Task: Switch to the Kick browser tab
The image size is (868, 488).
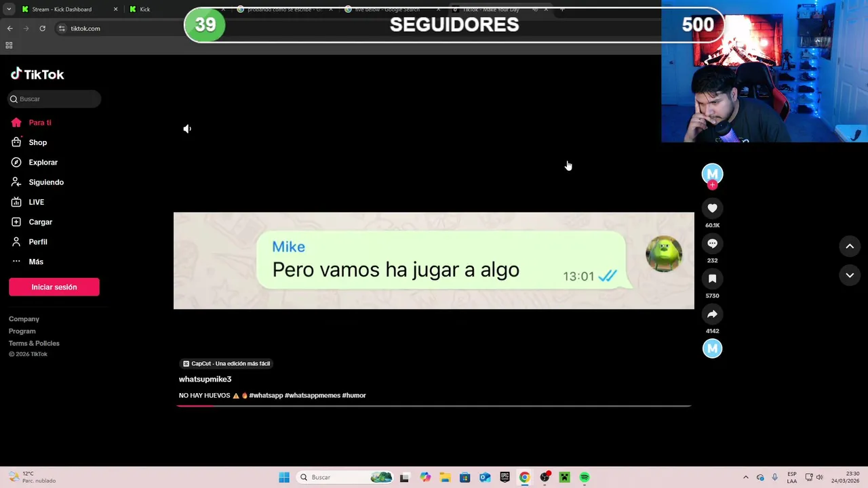Action: click(x=144, y=9)
